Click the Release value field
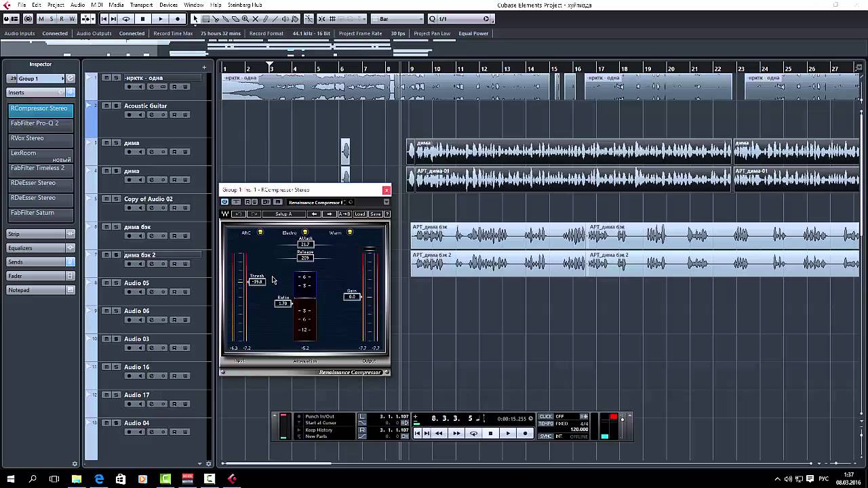Viewport: 868px width, 488px height. pyautogui.click(x=305, y=258)
